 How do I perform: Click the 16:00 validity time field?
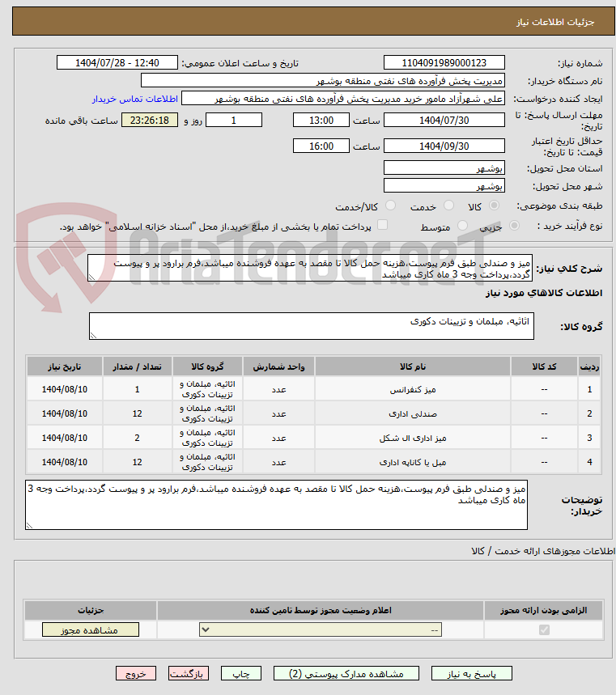tap(321, 146)
